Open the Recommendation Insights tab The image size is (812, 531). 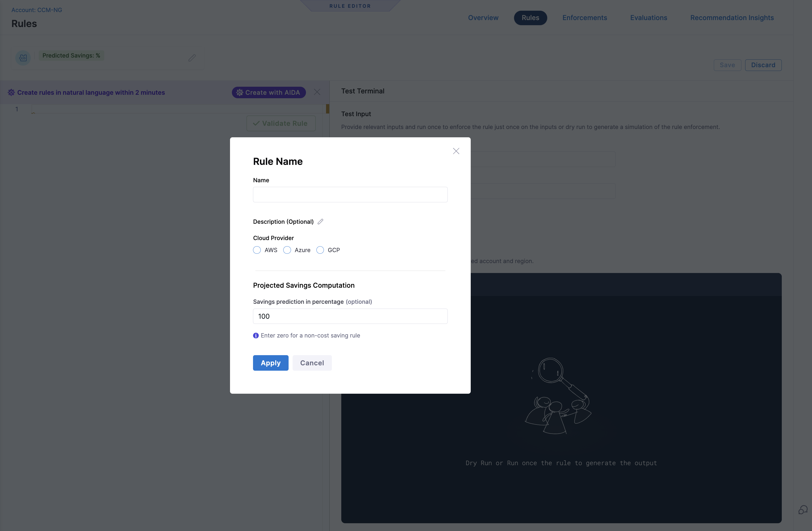click(732, 18)
